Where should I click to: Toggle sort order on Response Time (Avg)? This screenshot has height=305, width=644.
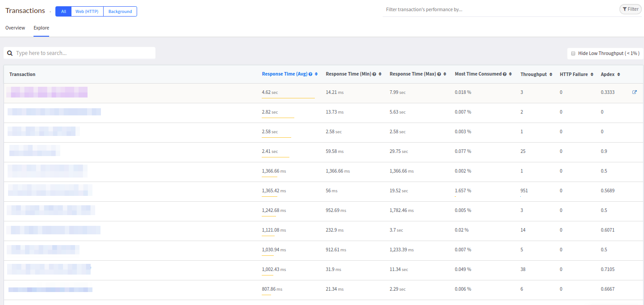tap(316, 74)
